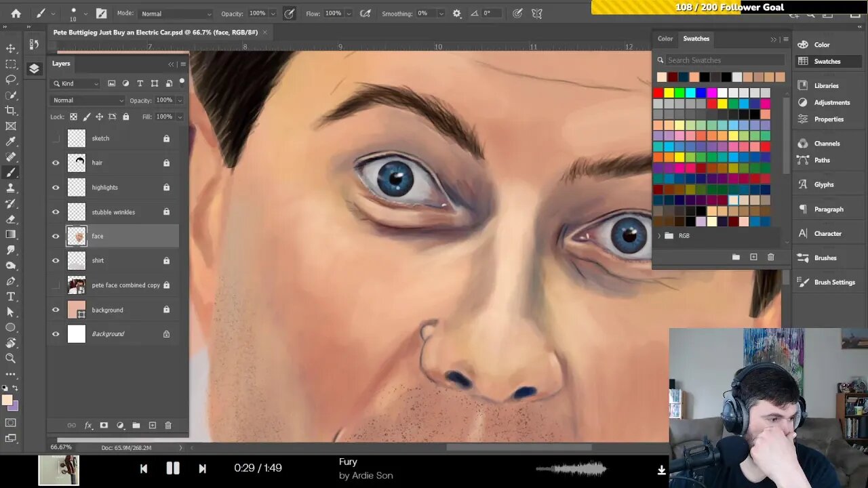
Task: Hide the background color fill layer
Action: [x=56, y=309]
